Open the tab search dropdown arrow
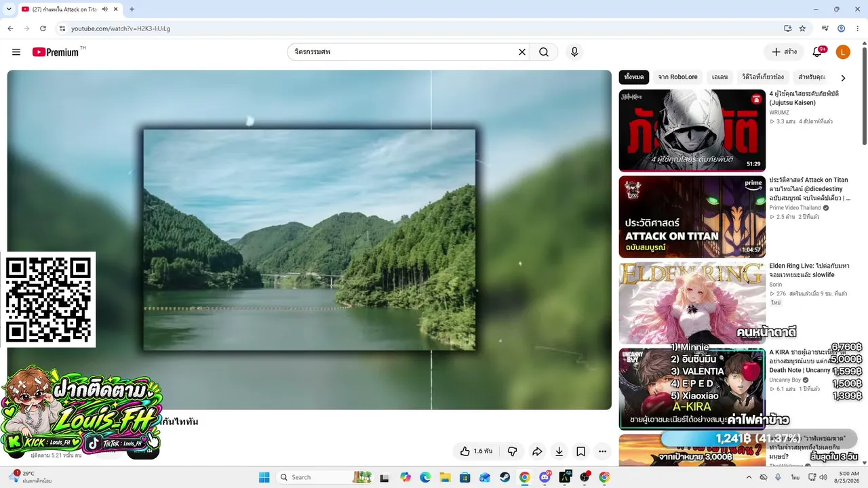The width and height of the screenshot is (868, 488). (x=9, y=9)
